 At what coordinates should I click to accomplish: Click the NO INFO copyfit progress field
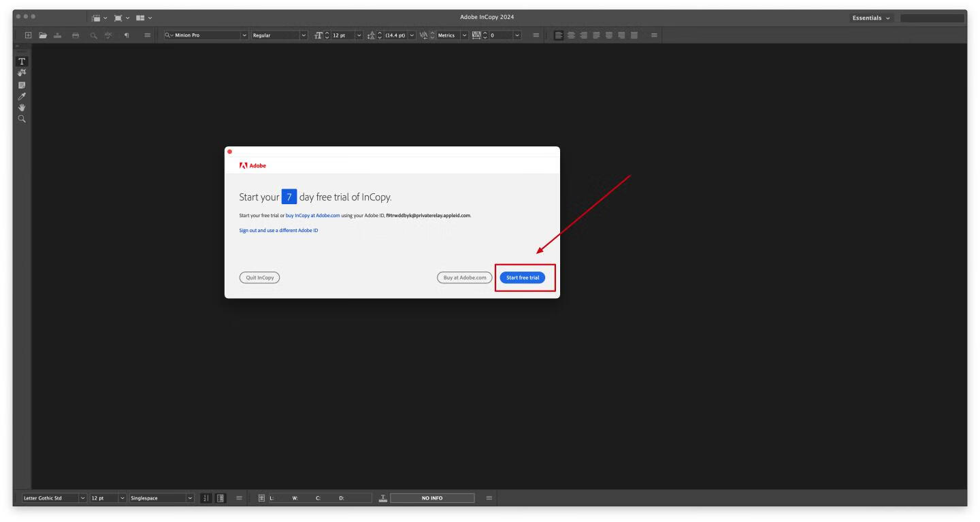pos(432,498)
